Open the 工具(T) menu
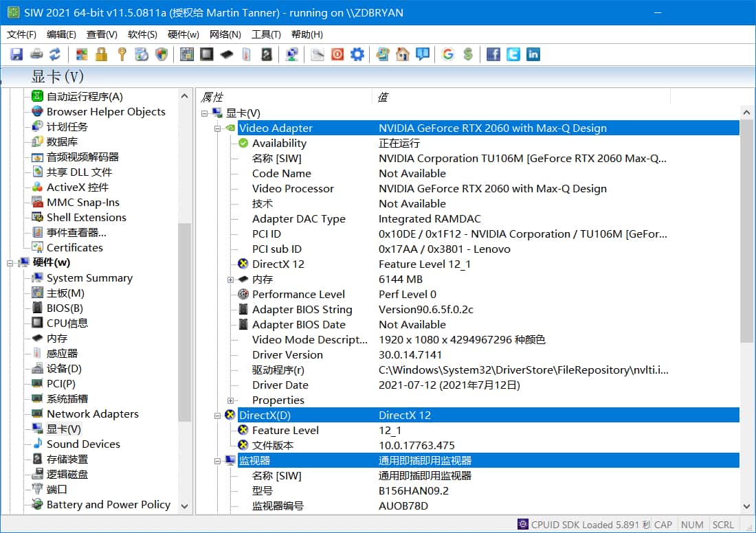756x533 pixels. pyautogui.click(x=266, y=34)
